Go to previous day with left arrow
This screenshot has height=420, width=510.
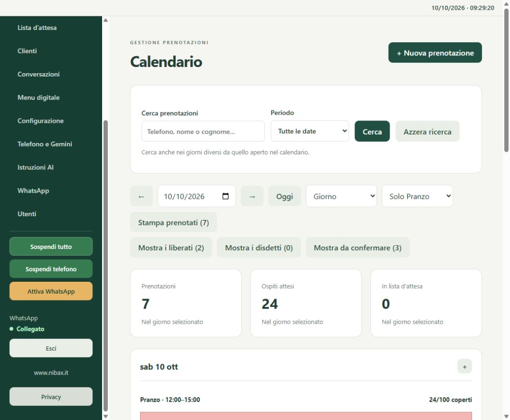click(141, 196)
